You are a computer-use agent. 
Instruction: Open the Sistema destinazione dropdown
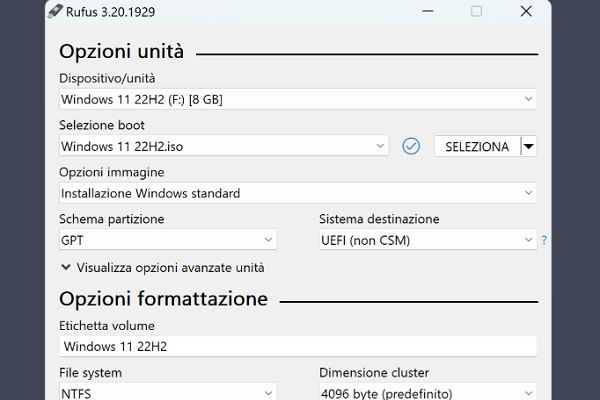pyautogui.click(x=427, y=240)
